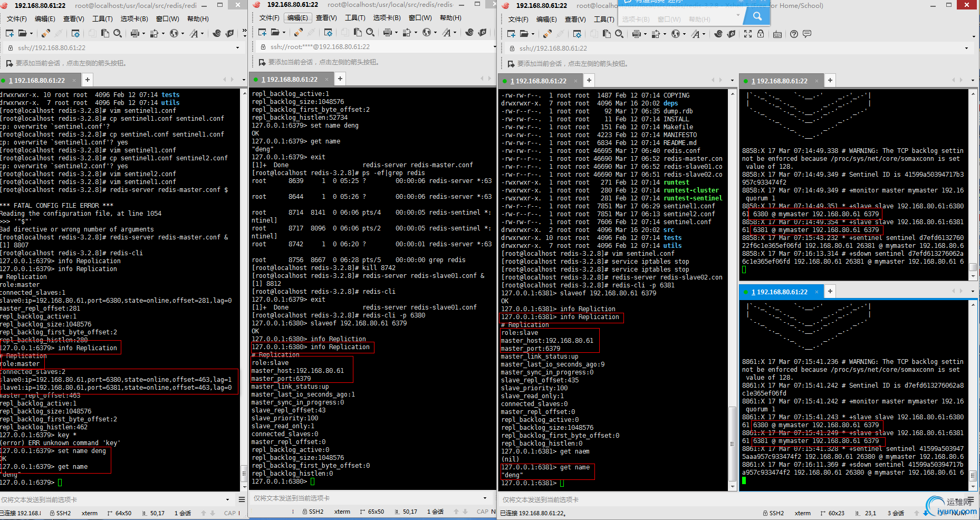
Task: Open tab list dropdown in left window
Action: pos(243,80)
